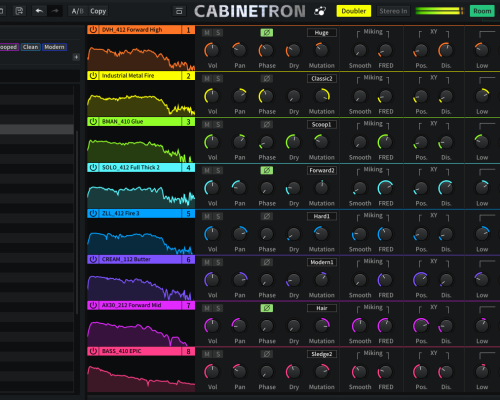Click the CREAM_112 Butter slot name

click(126, 259)
